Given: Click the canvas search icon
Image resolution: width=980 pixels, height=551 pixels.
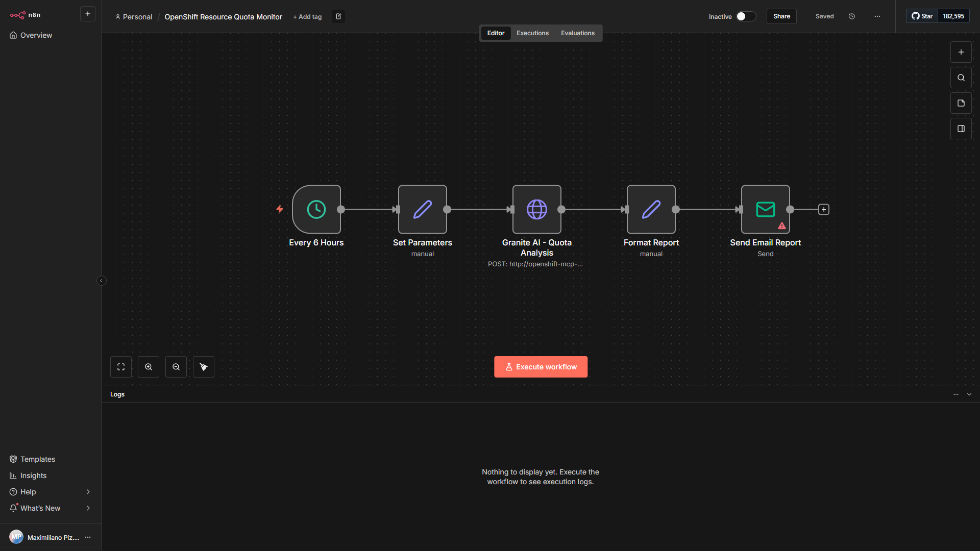Looking at the screenshot, I should click(x=961, y=77).
